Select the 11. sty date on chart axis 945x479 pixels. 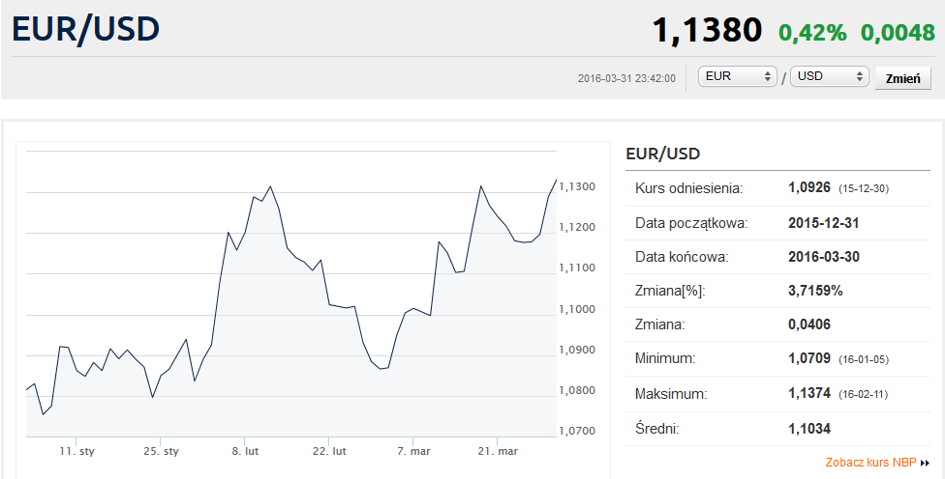75,452
